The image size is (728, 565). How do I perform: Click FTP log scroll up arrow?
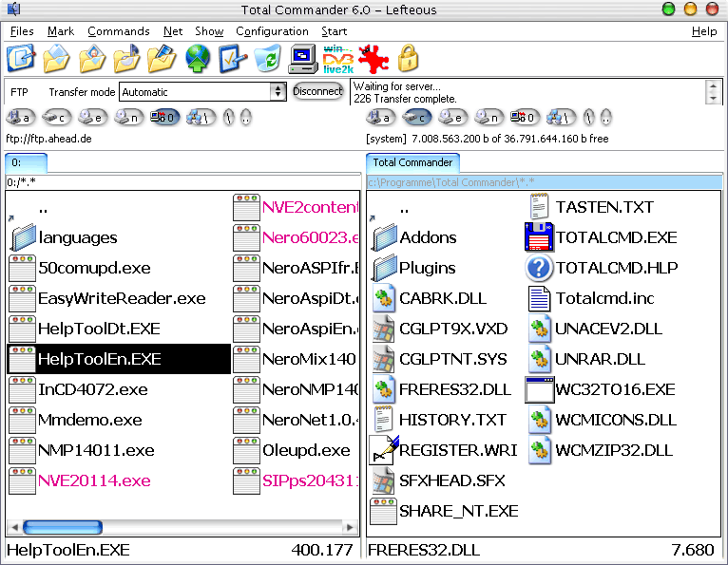713,86
